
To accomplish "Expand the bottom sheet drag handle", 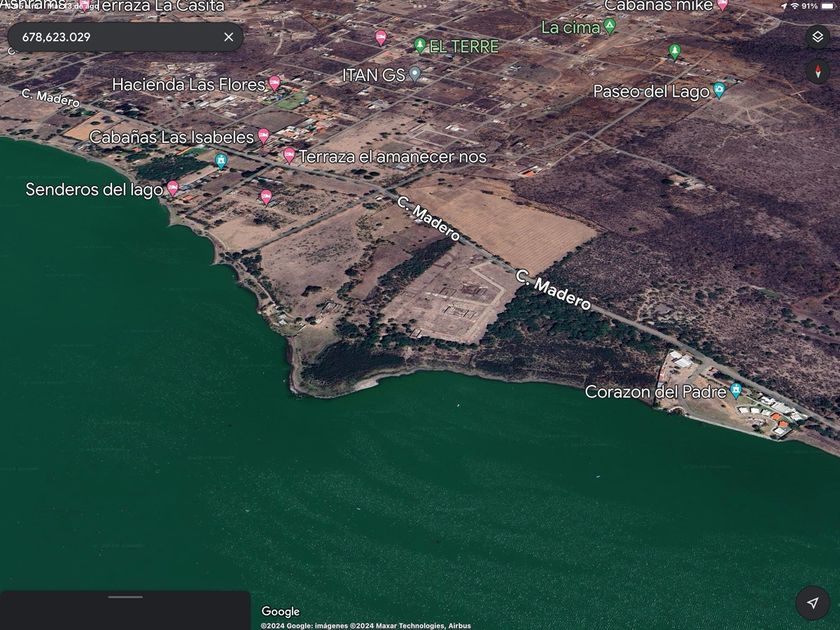I will tap(125, 597).
